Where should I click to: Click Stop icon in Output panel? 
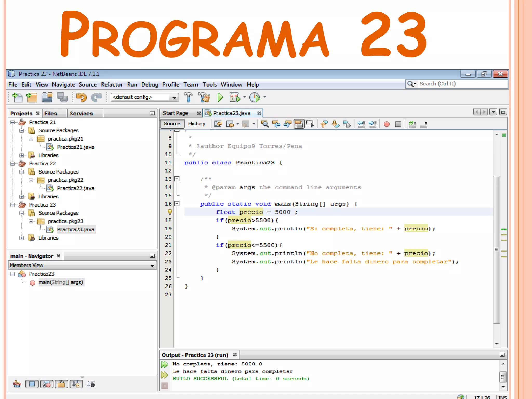(x=165, y=386)
